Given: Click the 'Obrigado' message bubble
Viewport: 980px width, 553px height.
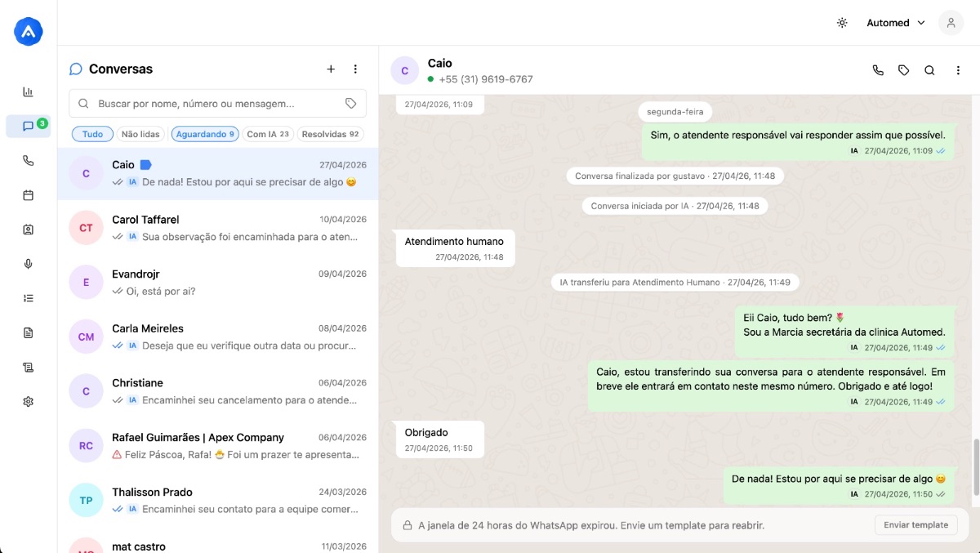Looking at the screenshot, I should click(x=439, y=439).
